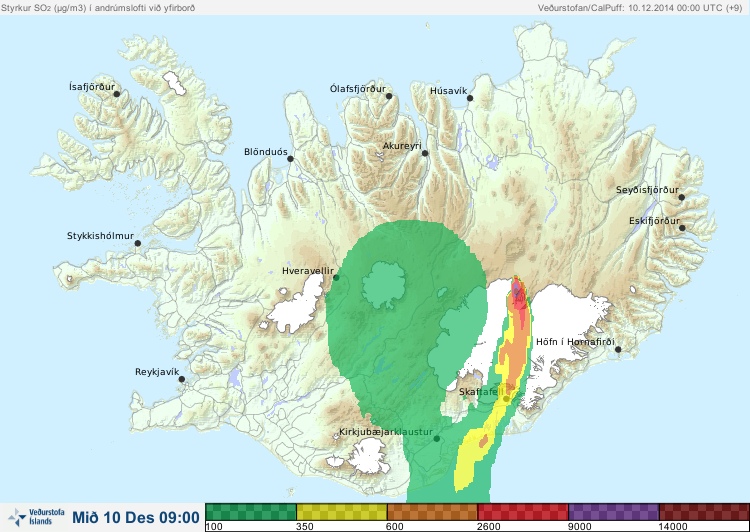Click the Ólafsfjörður station dot
Image resolution: width=750 pixels, height=532 pixels.
click(389, 96)
